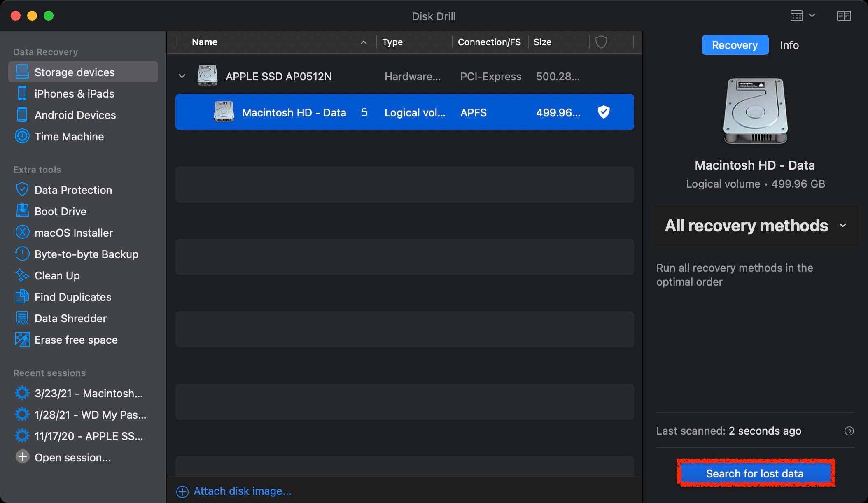Click the Storage devices drive icon

coord(22,72)
